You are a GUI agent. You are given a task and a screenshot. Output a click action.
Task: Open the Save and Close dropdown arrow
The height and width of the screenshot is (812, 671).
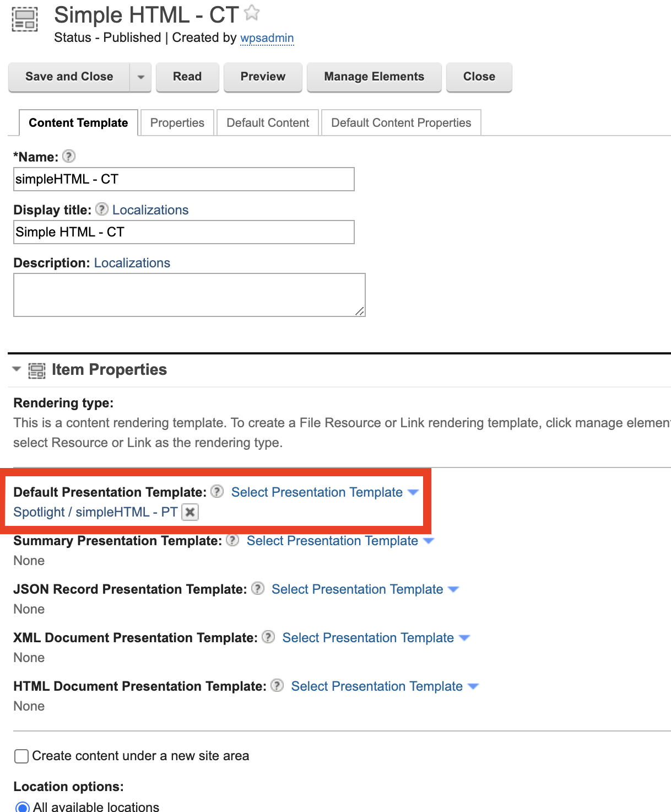[x=140, y=77]
